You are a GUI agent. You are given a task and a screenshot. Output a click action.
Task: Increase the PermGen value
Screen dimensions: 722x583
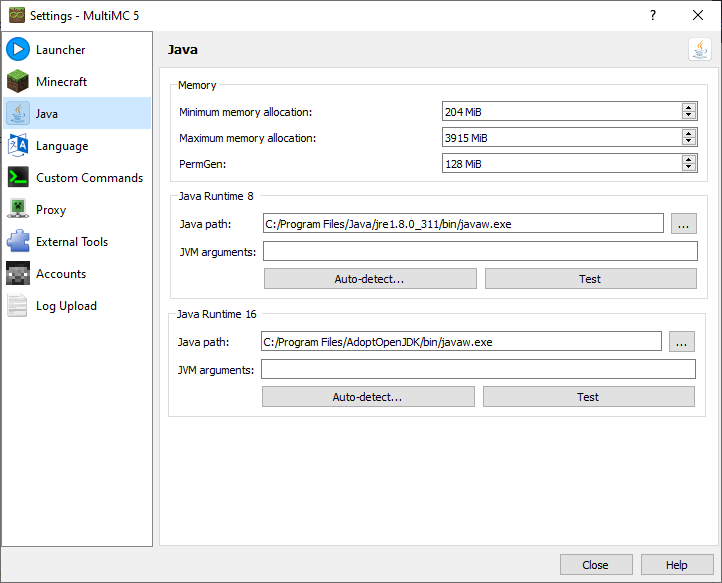coord(688,159)
